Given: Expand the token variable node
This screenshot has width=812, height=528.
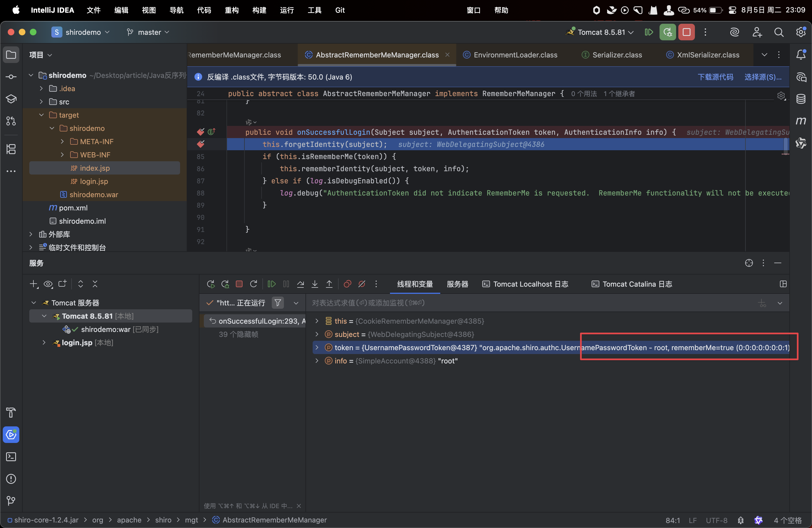Looking at the screenshot, I should click(317, 347).
